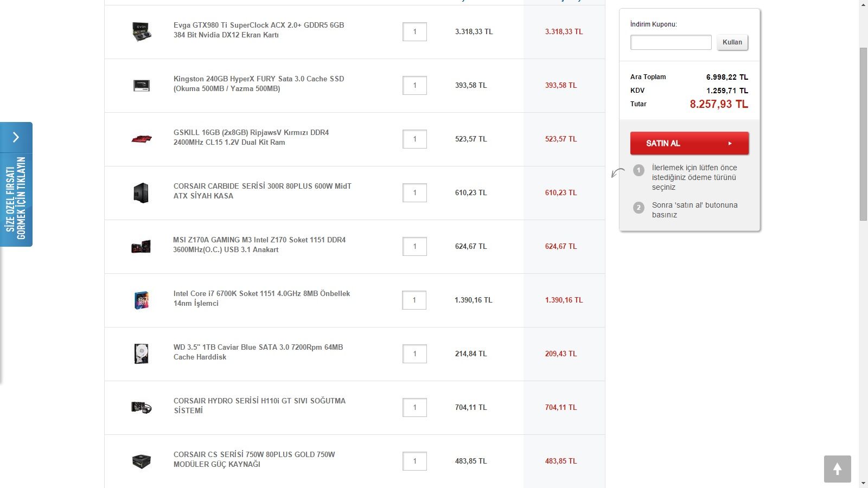Screen dimensions: 868x488
Task: Click the Intel Core i7 6700K box image
Action: (x=141, y=300)
